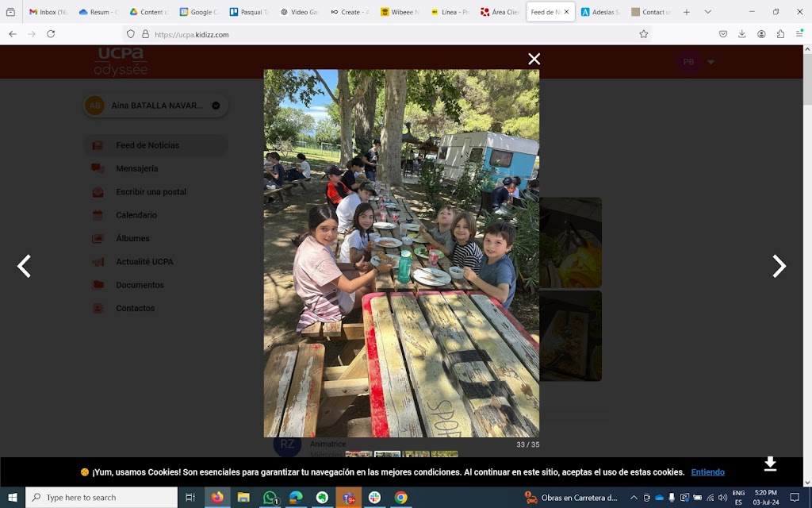Download the current photo
This screenshot has height=508, width=812.
[x=770, y=464]
